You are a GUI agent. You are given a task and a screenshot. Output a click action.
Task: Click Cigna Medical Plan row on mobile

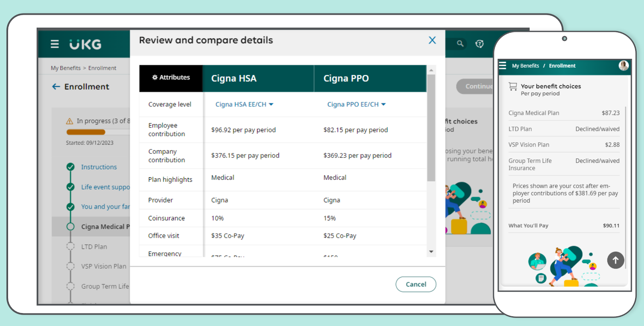564,113
